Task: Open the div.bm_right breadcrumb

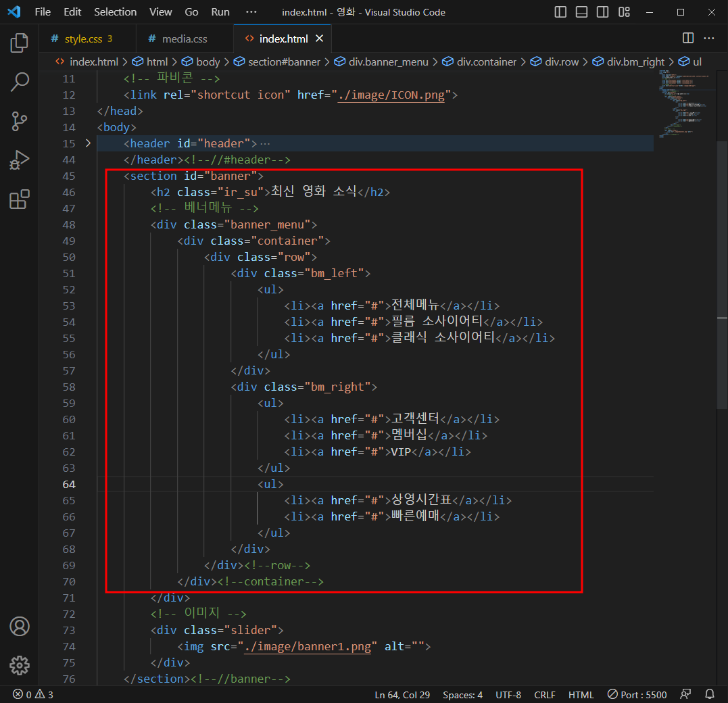Action: 629,62
